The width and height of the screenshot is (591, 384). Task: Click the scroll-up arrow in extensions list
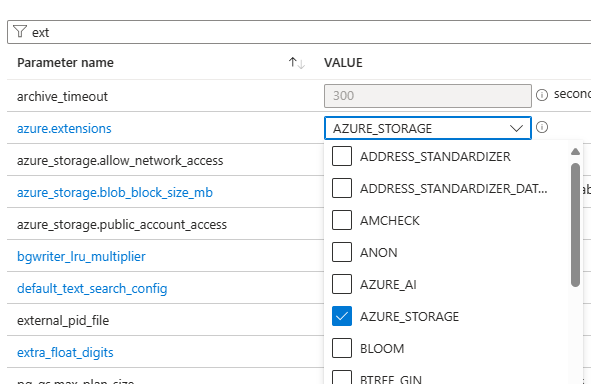(575, 151)
